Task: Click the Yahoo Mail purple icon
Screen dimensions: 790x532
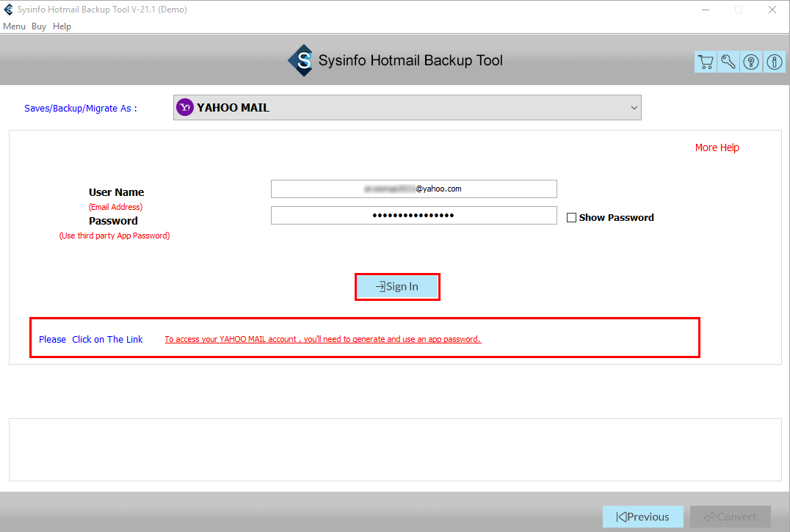Action: (185, 107)
